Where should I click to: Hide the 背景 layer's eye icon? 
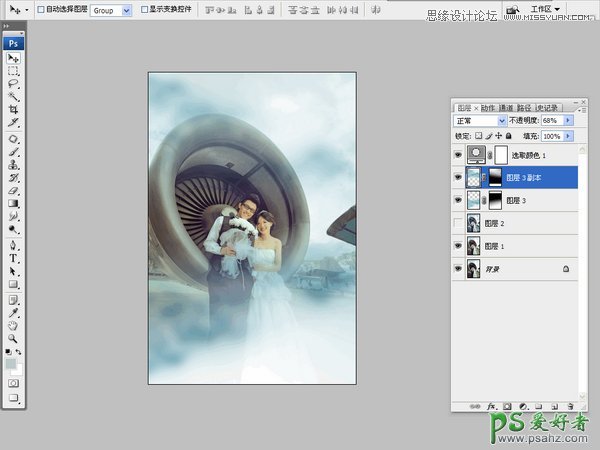[x=459, y=269]
